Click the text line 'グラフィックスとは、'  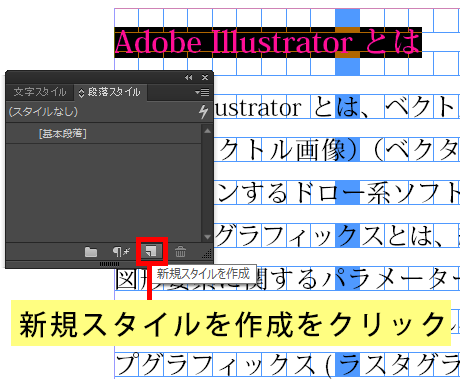329,235
